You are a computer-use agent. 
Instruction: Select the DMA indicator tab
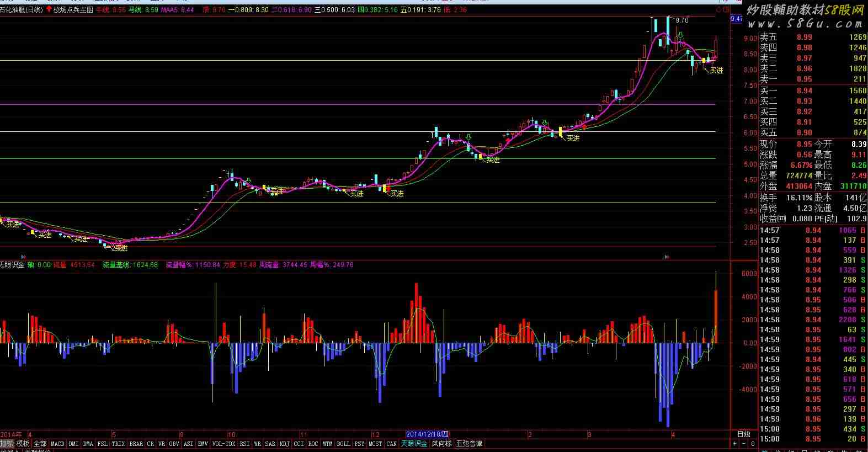coord(88,444)
